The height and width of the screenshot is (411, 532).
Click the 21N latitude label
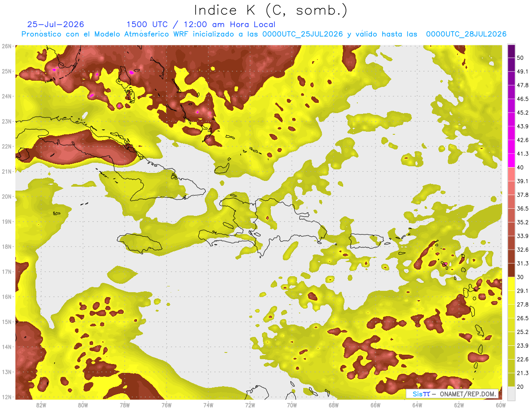[x=7, y=171]
